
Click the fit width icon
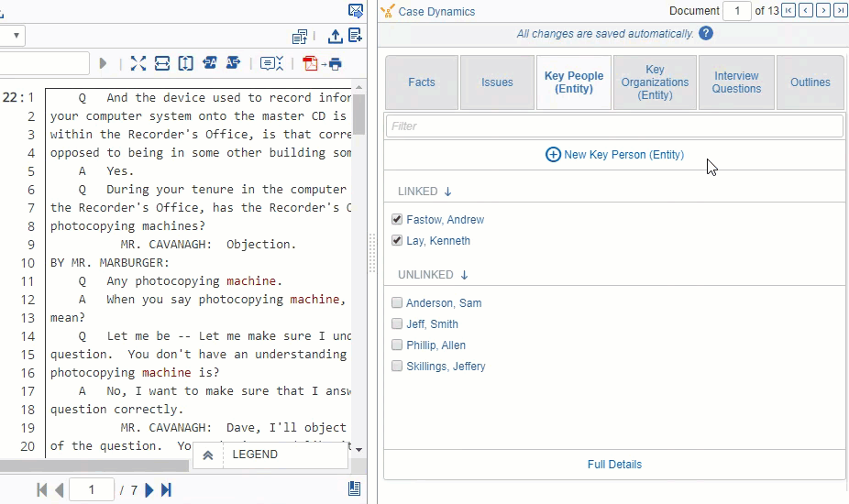[x=162, y=63]
